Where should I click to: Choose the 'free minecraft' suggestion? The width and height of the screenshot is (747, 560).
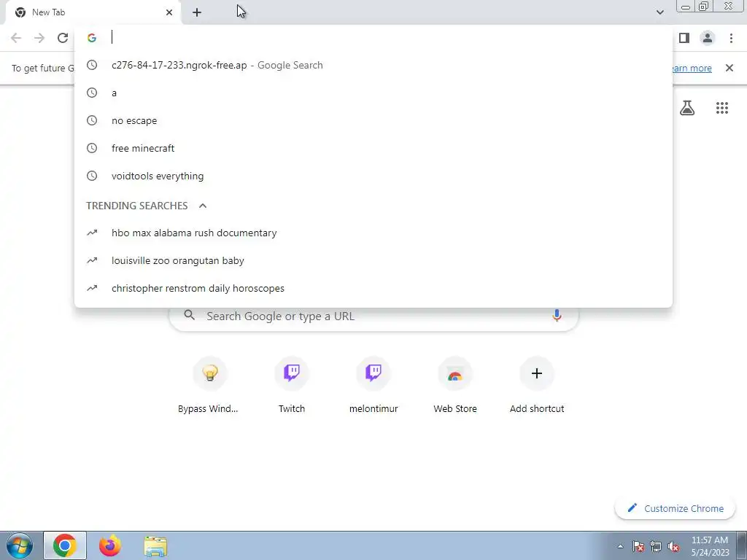tap(373, 148)
